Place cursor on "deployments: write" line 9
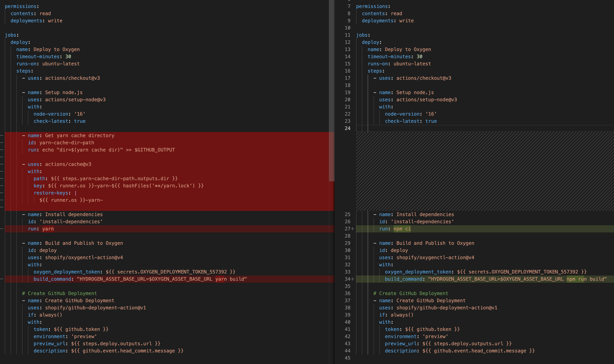614x364 pixels. 388,21
